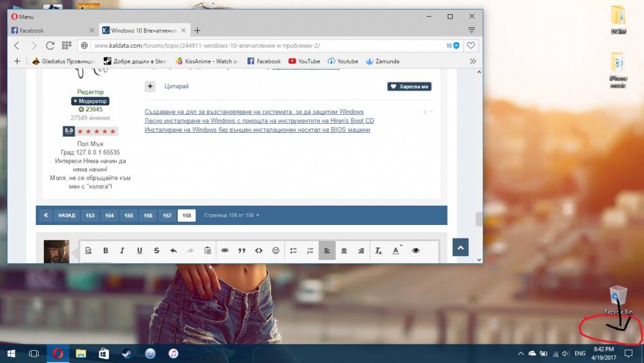
Task: Show hidden system tray icons
Action: point(520,353)
